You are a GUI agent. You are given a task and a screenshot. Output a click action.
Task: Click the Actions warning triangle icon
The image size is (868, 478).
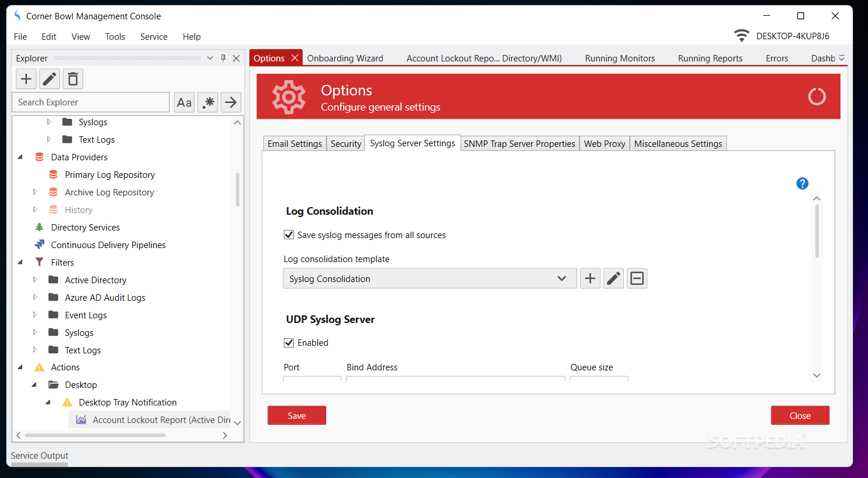[x=39, y=367]
